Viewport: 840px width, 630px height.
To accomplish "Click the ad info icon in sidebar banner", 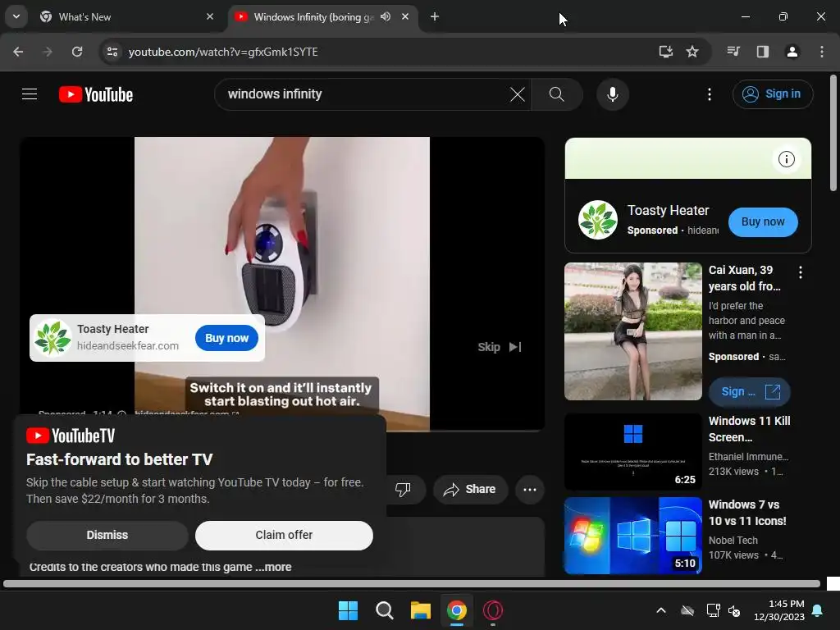I will point(786,159).
